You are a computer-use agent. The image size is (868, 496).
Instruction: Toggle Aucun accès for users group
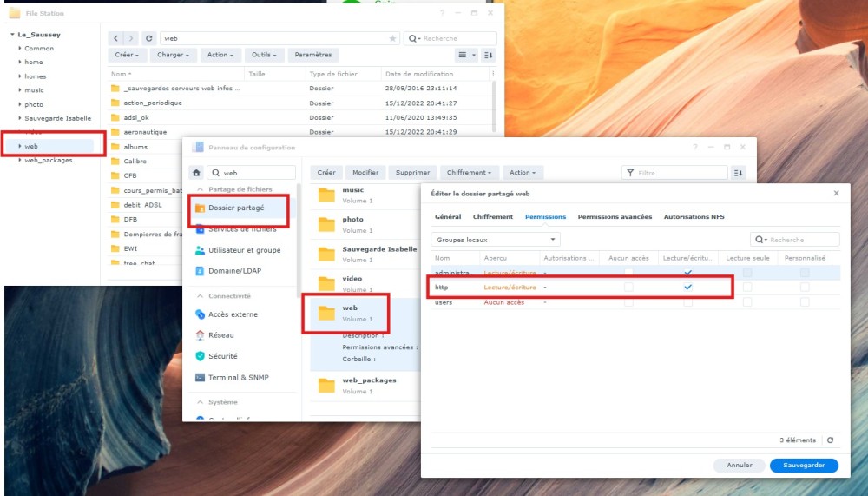(x=628, y=302)
